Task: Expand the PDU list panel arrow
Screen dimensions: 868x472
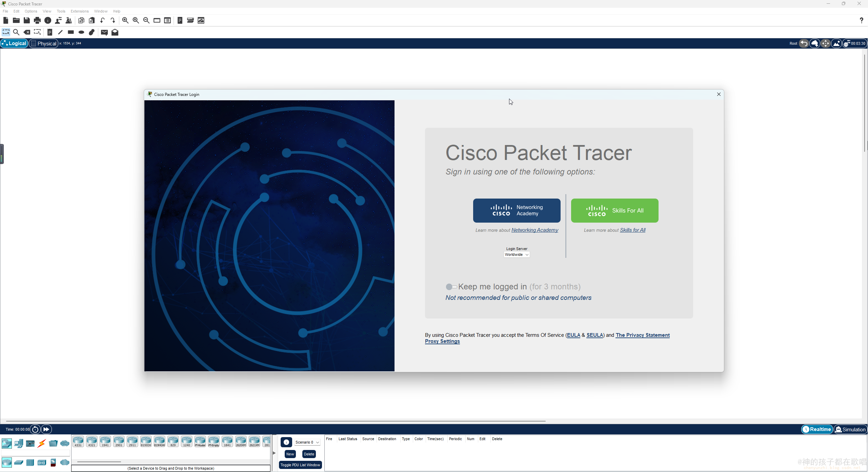Action: (274, 453)
